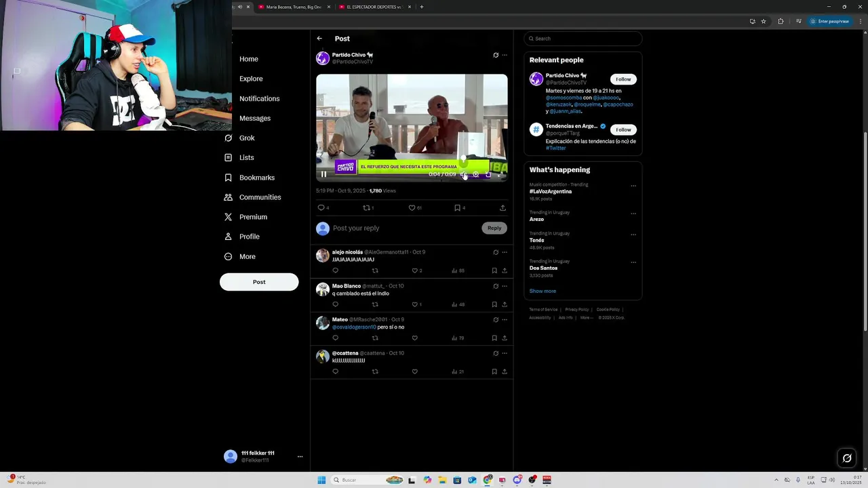Repost the Partido Chivo post

tap(366, 208)
